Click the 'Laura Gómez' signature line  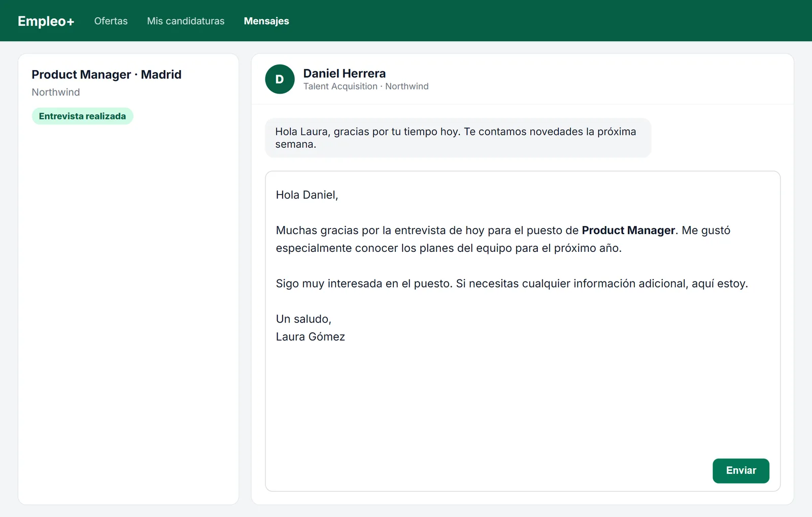pos(311,337)
